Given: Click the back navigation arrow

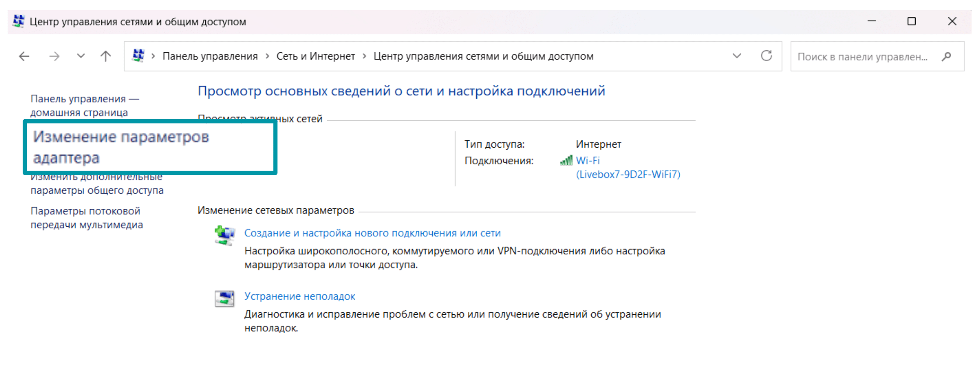Looking at the screenshot, I should click(x=24, y=56).
